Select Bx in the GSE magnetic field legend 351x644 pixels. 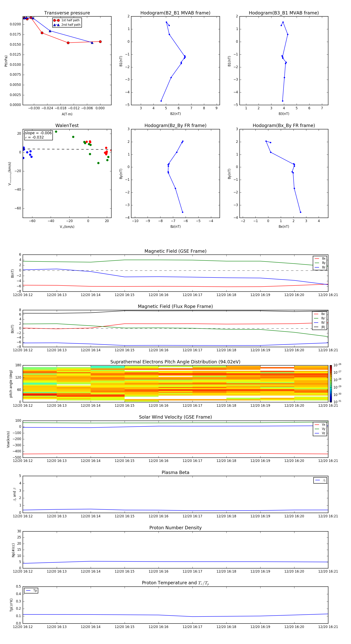click(x=320, y=259)
